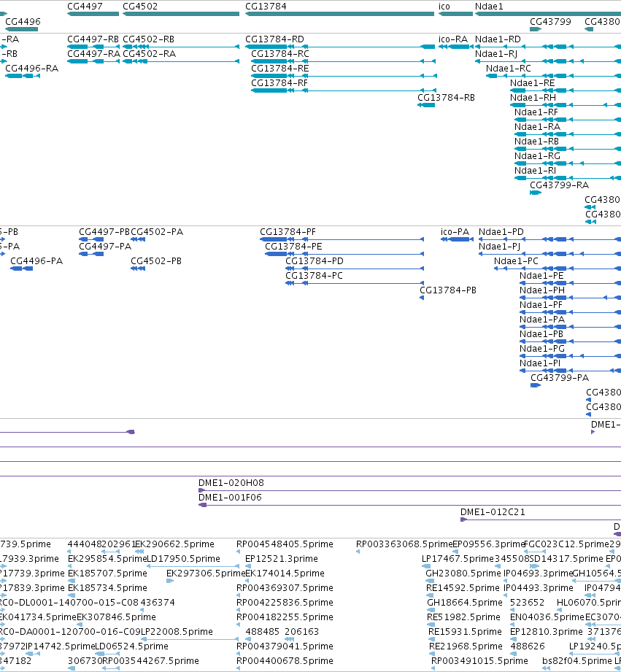621x672 pixels.
Task: Select protein label CG13784-PE
Action: pos(293,247)
